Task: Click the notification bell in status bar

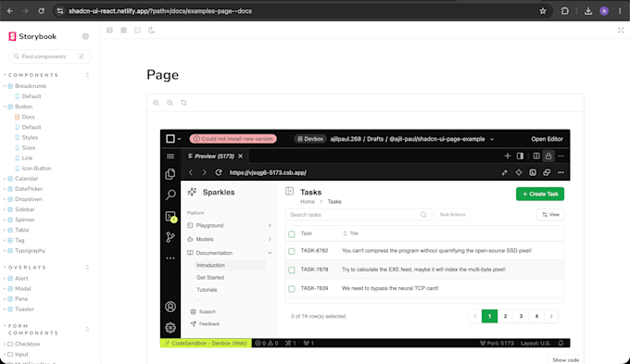Action: tap(561, 343)
